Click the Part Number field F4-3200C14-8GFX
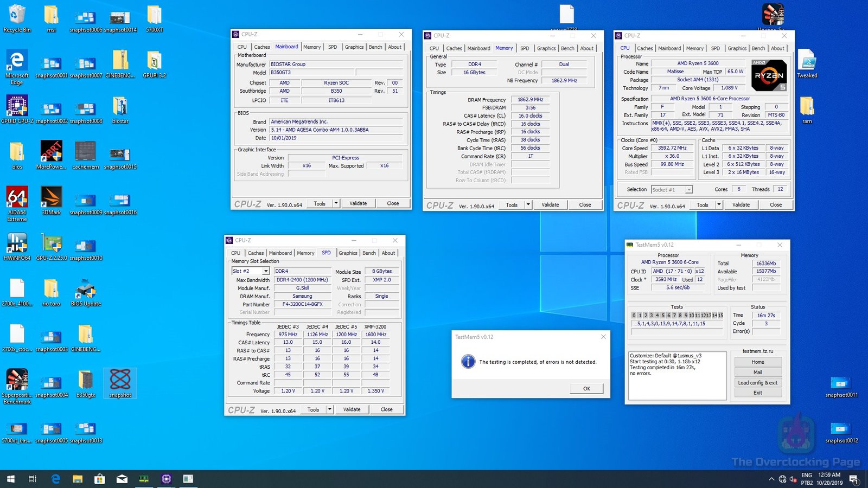This screenshot has height=488, width=868. pos(302,304)
